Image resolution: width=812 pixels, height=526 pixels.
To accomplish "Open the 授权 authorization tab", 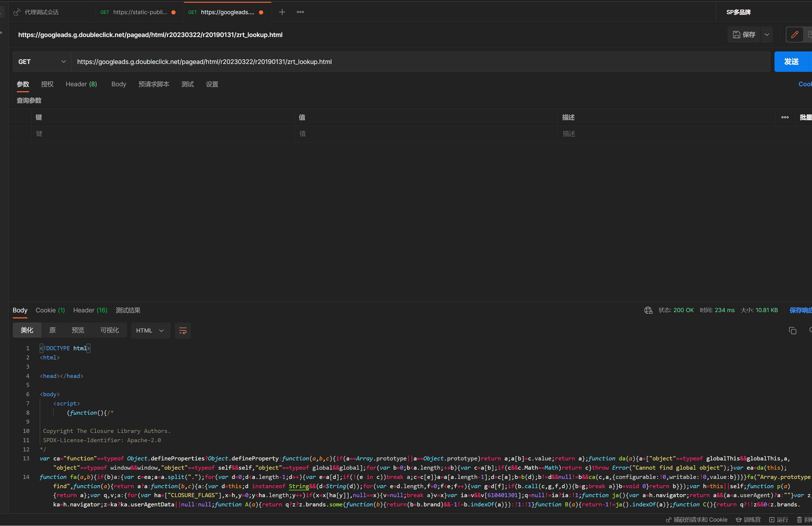I will [x=47, y=84].
